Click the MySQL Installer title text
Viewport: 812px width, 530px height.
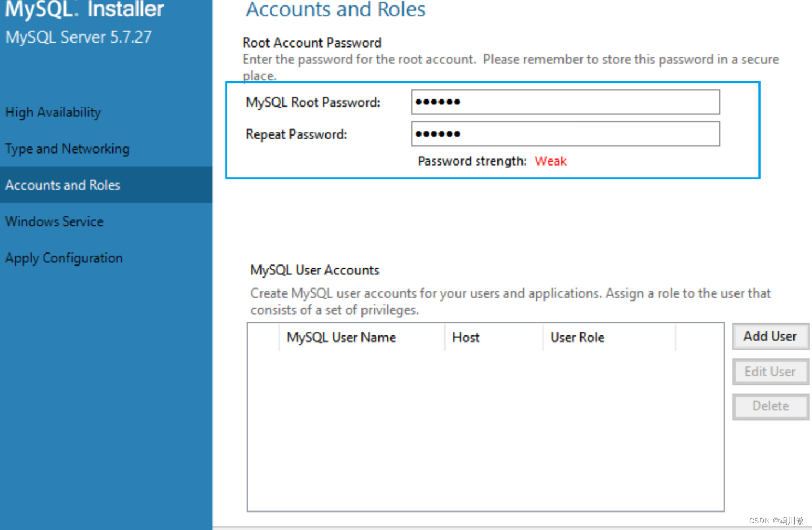85,10
